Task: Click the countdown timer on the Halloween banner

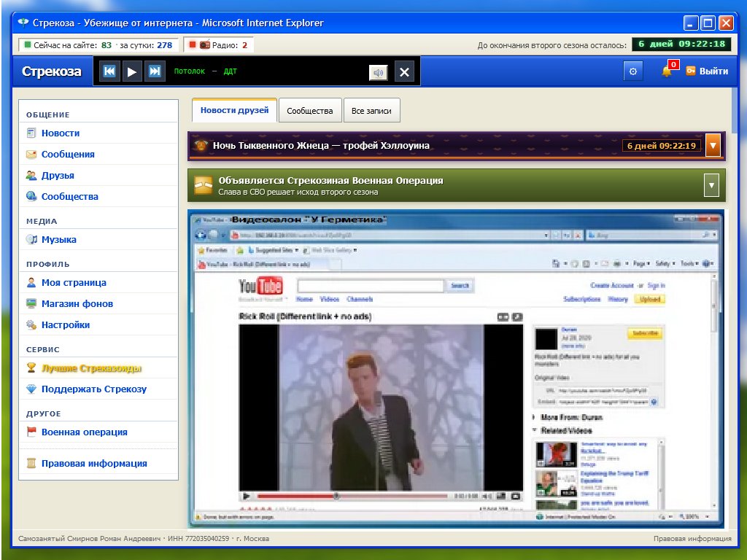Action: [x=661, y=146]
